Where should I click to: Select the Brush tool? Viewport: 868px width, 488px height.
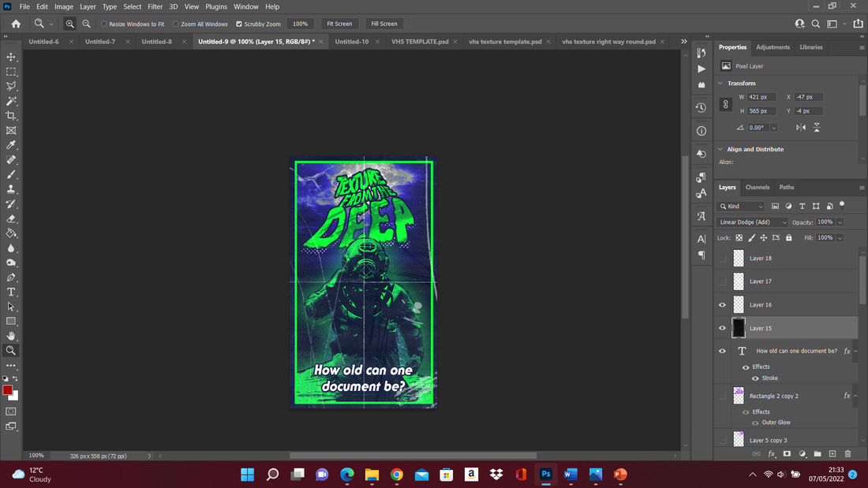coord(11,174)
